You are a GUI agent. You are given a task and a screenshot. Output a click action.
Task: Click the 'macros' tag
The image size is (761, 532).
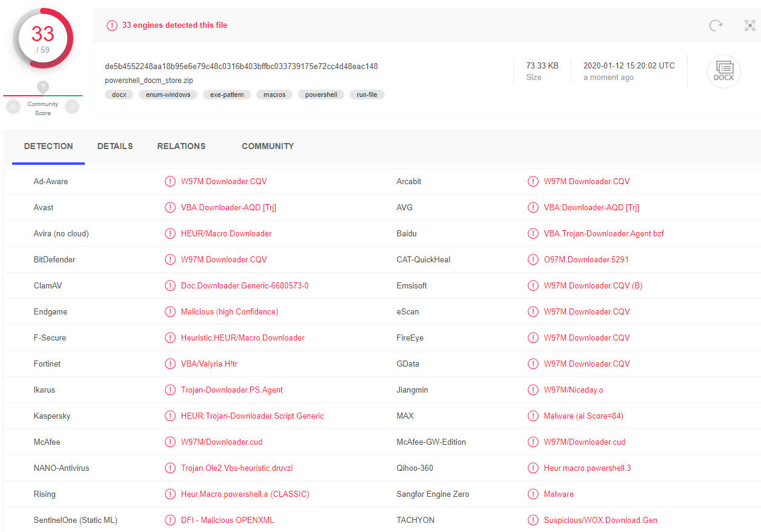(274, 95)
